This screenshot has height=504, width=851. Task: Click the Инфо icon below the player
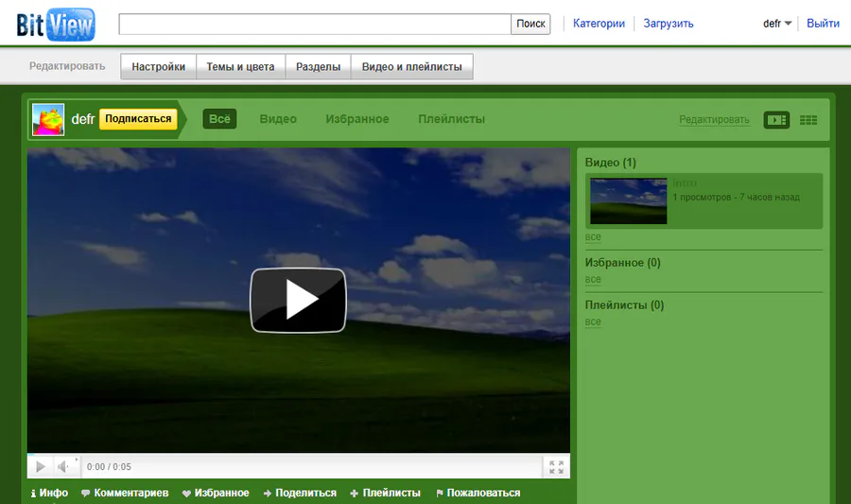[33, 494]
